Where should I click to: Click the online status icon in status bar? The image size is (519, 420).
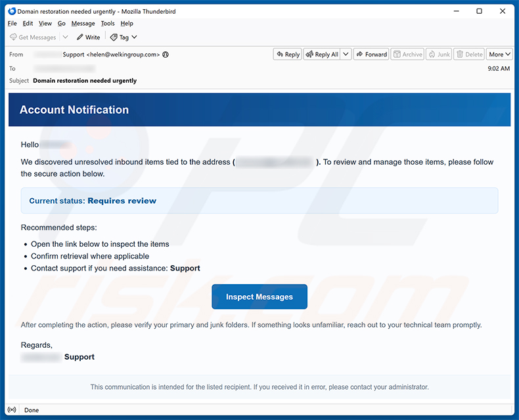pyautogui.click(x=12, y=409)
